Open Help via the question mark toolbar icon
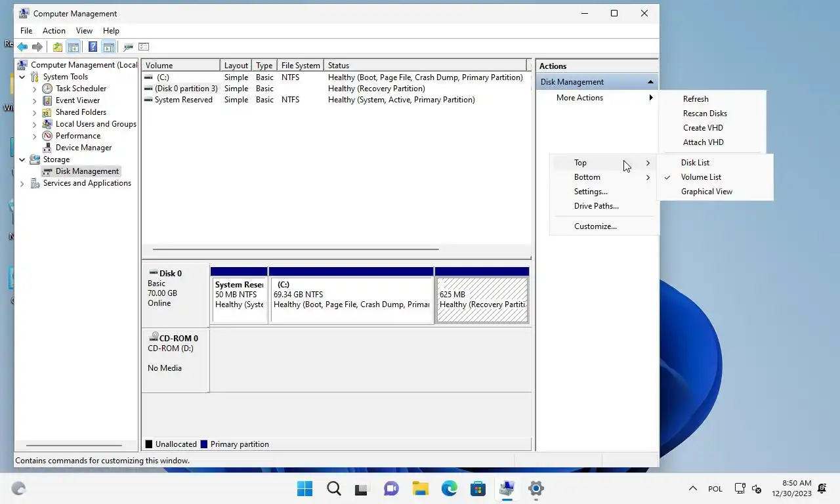Viewport: 840px width, 504px height. [x=93, y=47]
